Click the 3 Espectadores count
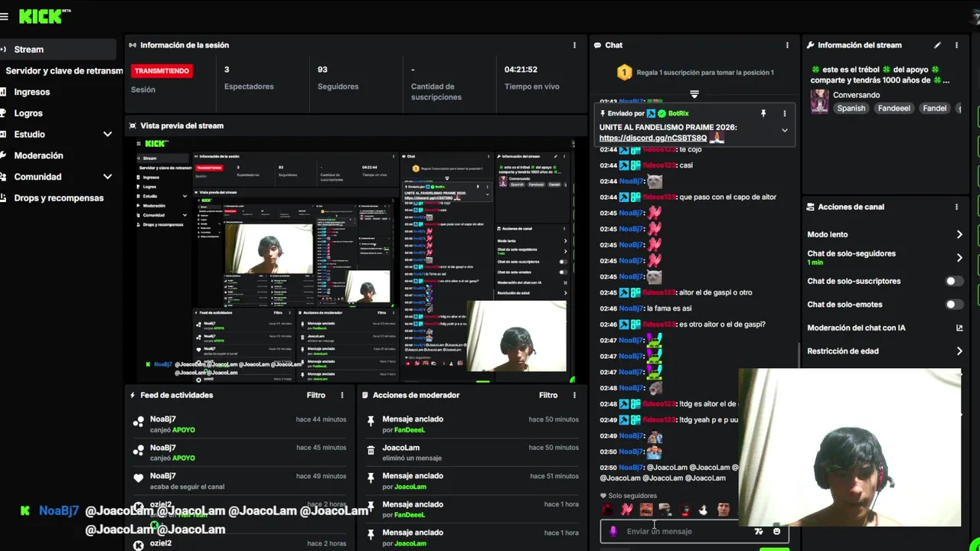980x551 pixels. pyautogui.click(x=227, y=70)
